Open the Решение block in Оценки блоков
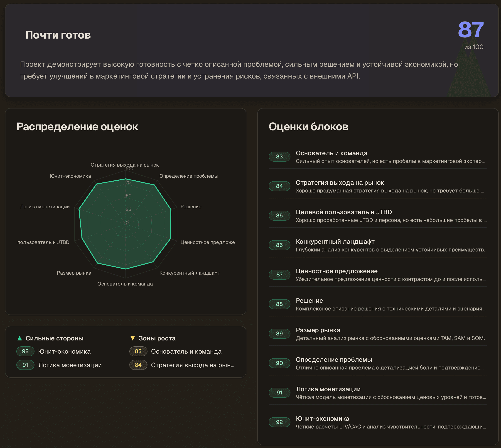Screen dimensions: 501x448 [x=309, y=300]
